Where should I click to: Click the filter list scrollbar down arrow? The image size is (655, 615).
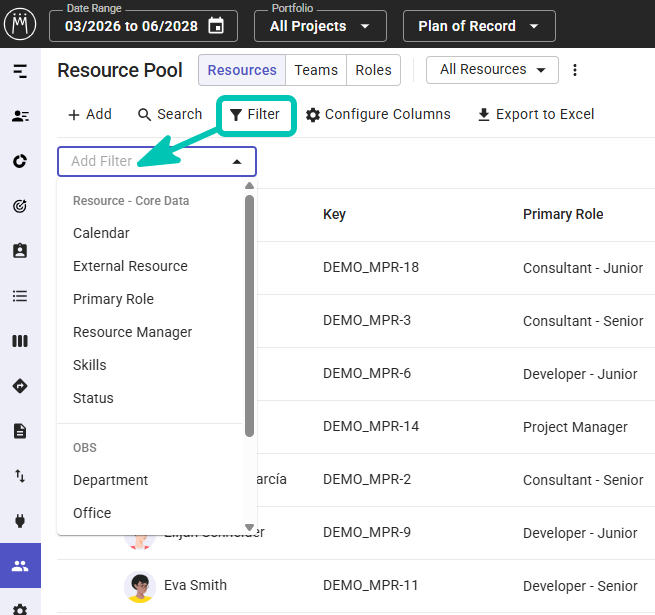tap(250, 527)
